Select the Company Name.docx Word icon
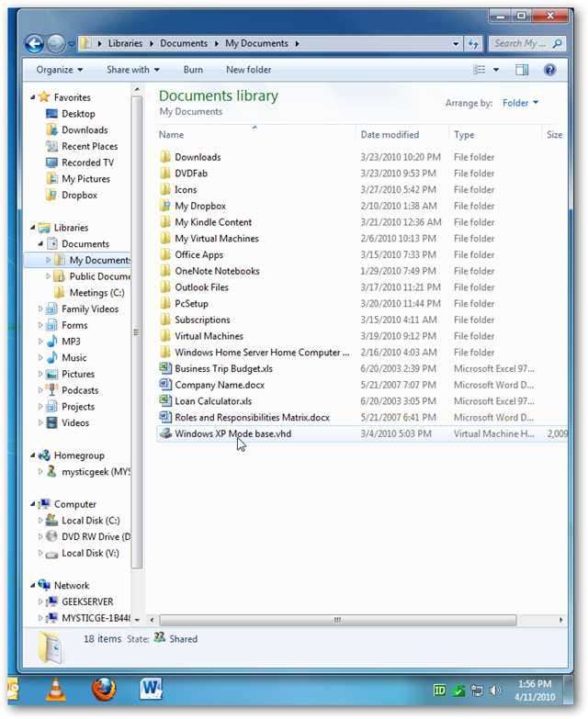 (165, 384)
